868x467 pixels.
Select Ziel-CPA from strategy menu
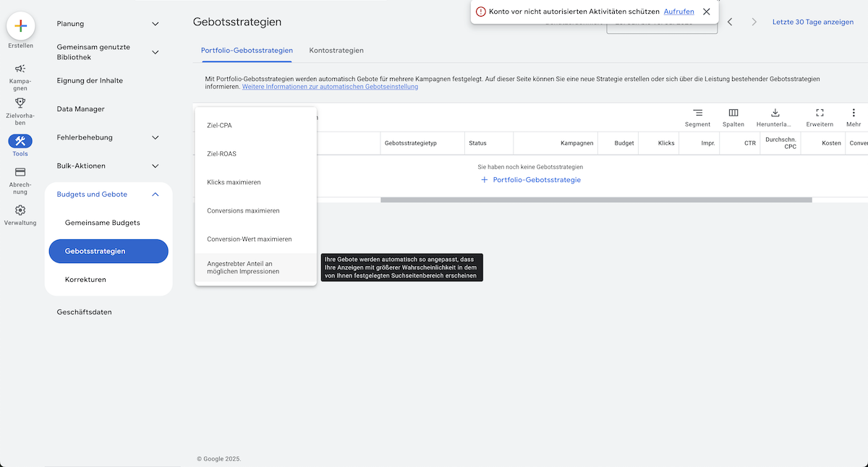[256, 125]
